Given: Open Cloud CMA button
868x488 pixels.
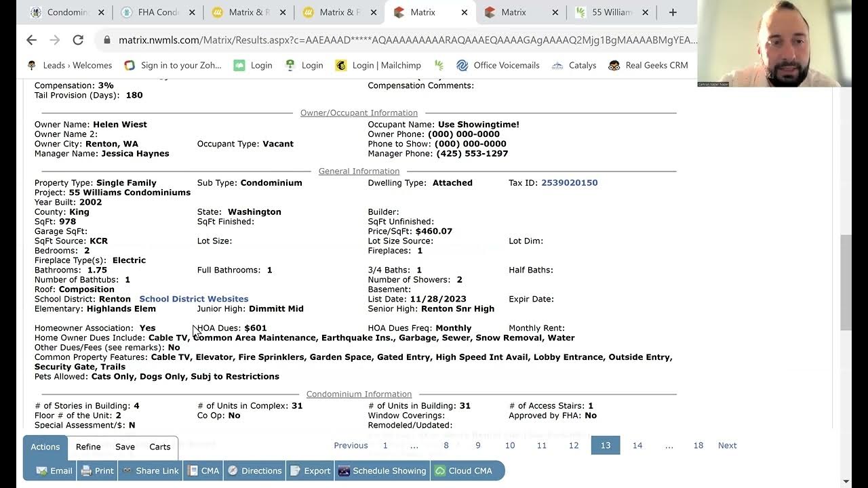Looking at the screenshot, I should tap(464, 470).
